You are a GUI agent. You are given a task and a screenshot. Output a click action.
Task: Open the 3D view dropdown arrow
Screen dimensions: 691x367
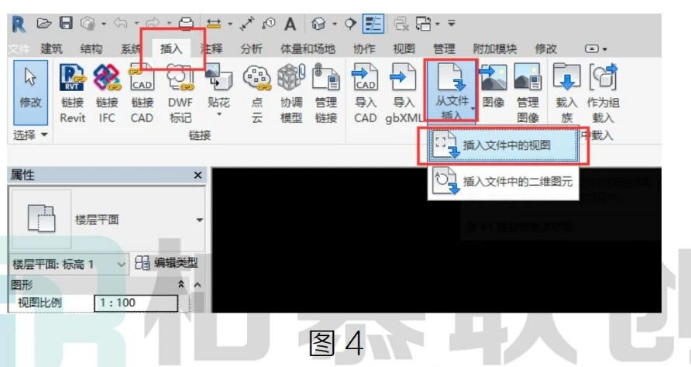click(334, 24)
